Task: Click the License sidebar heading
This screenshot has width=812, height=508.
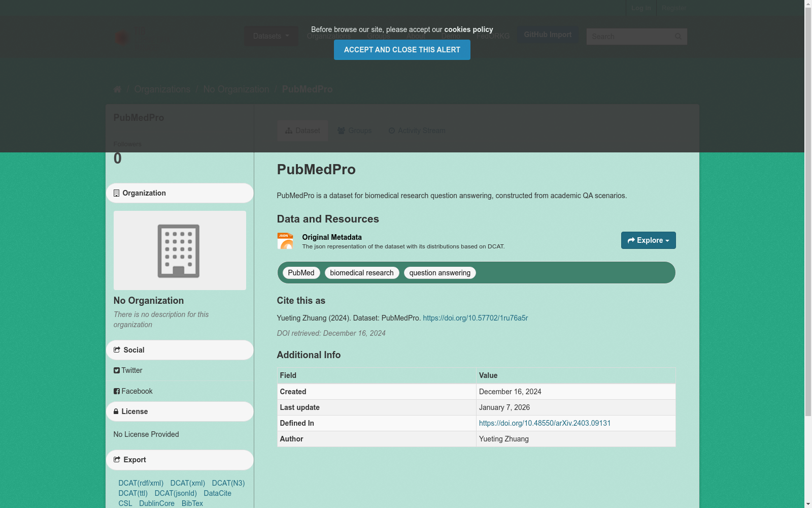Action: pos(180,411)
